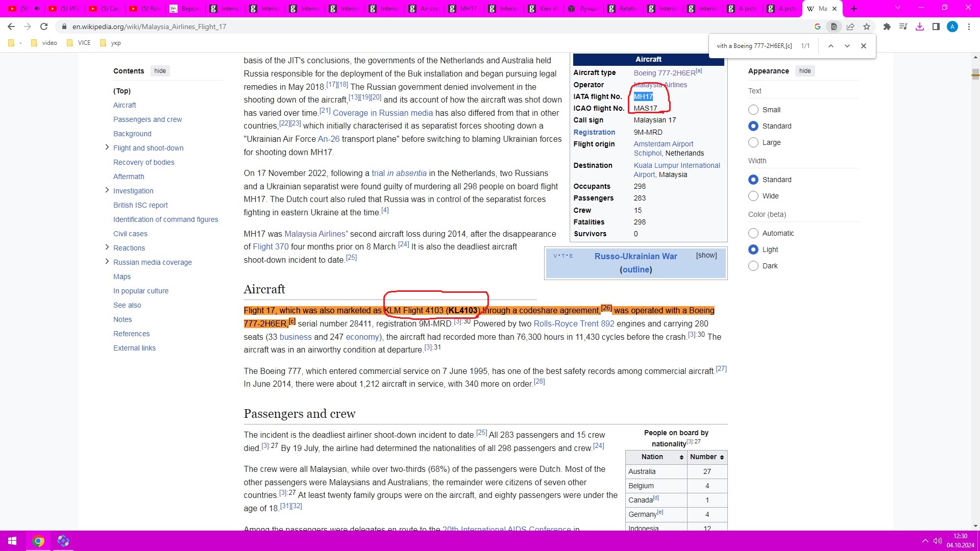View site information lock icon
The height and width of the screenshot is (551, 980).
[64, 27]
